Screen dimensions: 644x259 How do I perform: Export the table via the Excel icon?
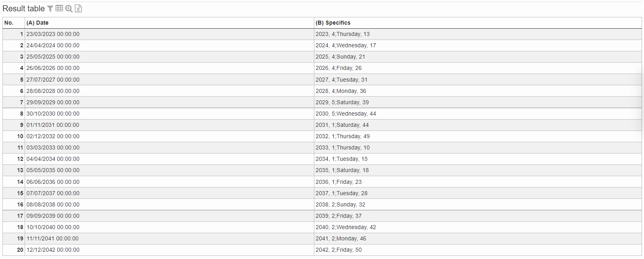78,8
